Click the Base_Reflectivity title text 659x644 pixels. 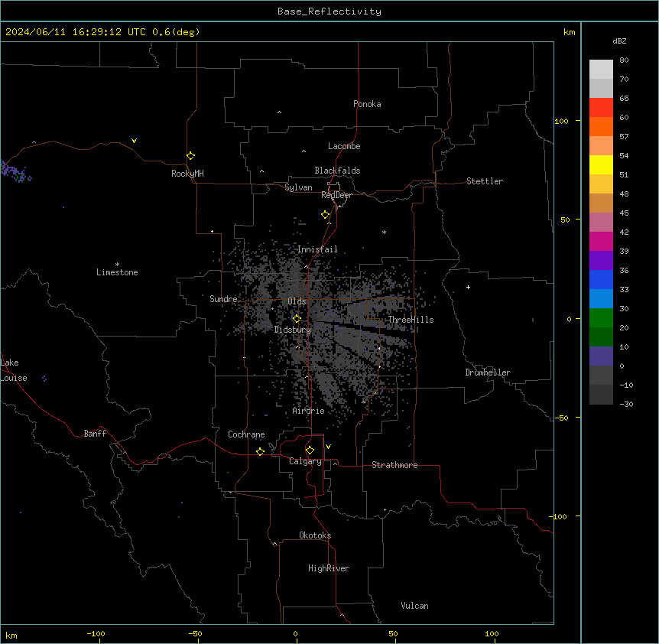click(x=329, y=11)
